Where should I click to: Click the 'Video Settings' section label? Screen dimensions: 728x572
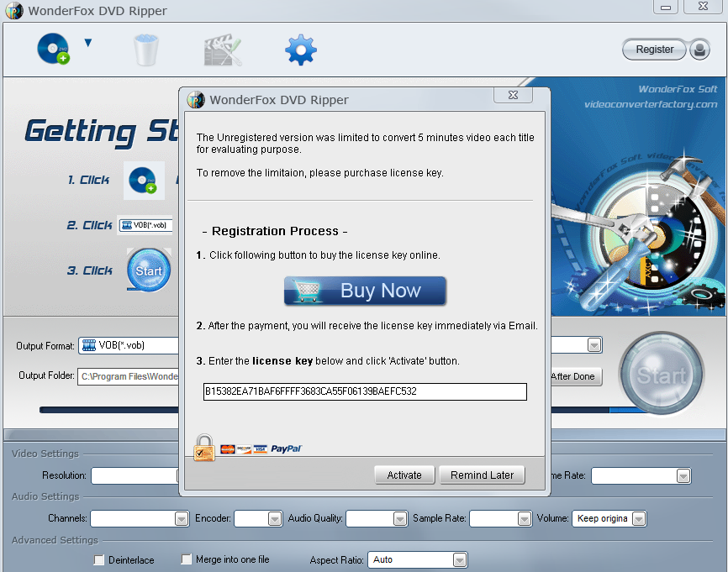click(x=45, y=454)
